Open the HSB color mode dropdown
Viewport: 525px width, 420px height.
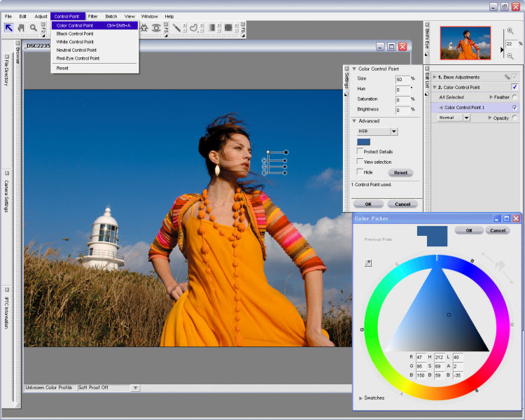point(394,131)
